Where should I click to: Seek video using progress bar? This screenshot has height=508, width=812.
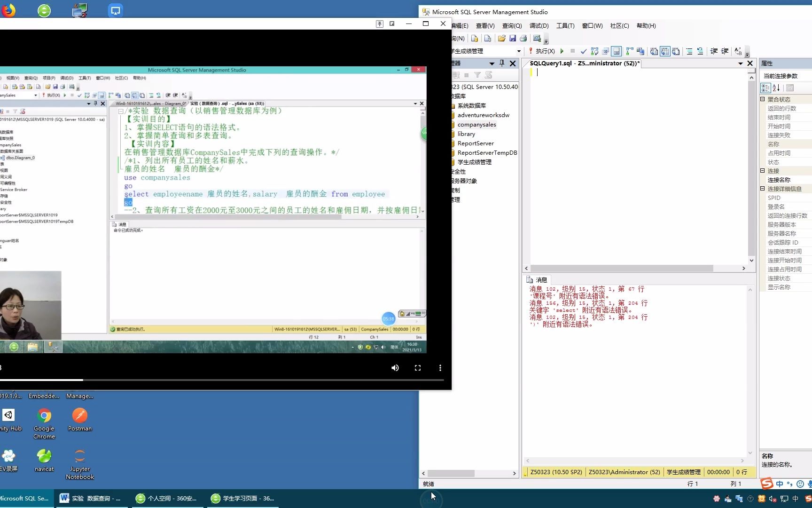tap(222, 380)
